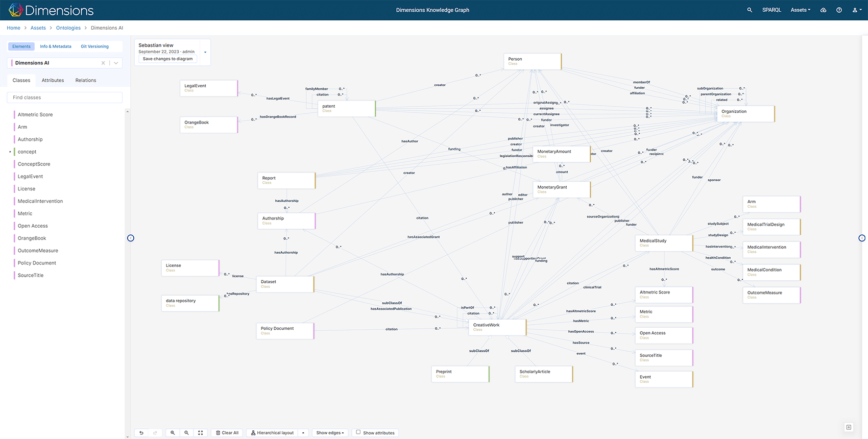Viewport: 868px width, 439px height.
Task: Open layout options arrow beside Hierarchical layout
Action: 303,433
